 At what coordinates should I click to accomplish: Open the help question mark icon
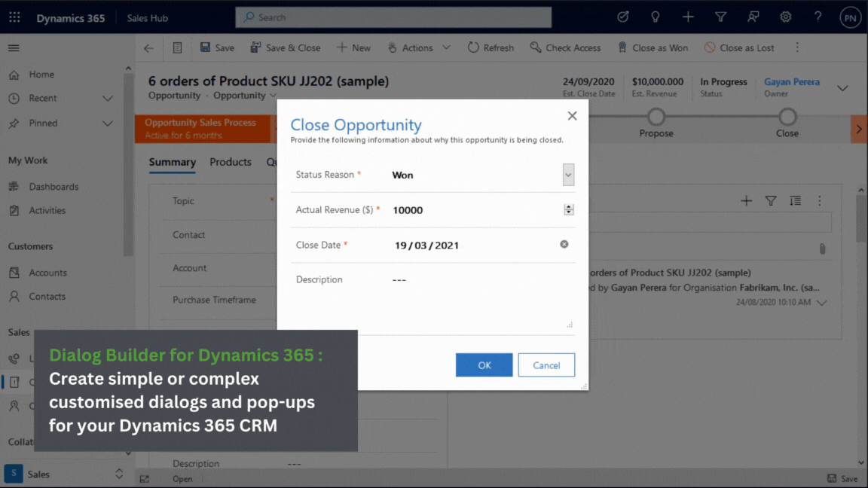coord(818,17)
